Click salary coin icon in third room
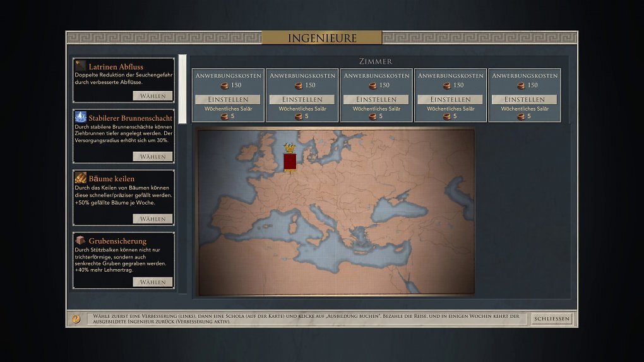Viewport: 644px width, 362px height. (x=373, y=117)
